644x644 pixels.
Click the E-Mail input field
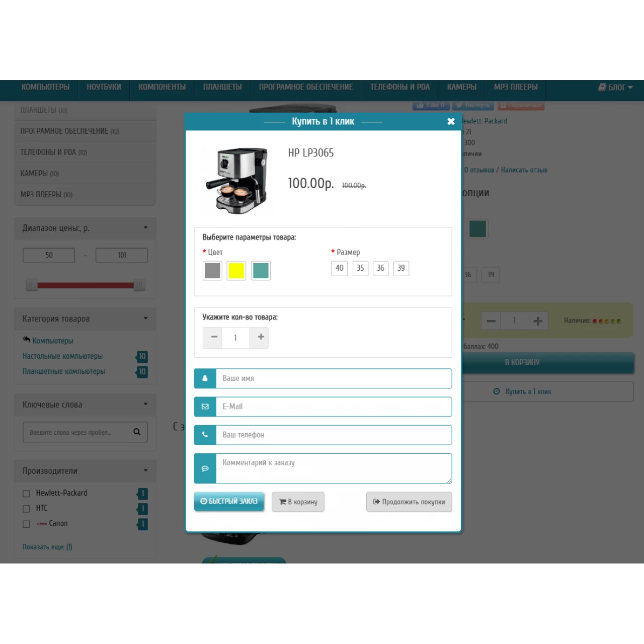[x=334, y=407]
